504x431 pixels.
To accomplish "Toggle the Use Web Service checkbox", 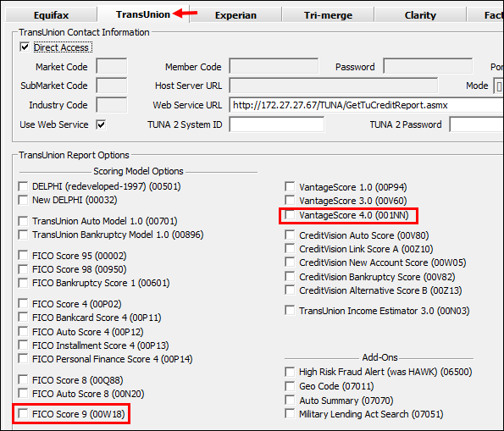I will tap(101, 124).
